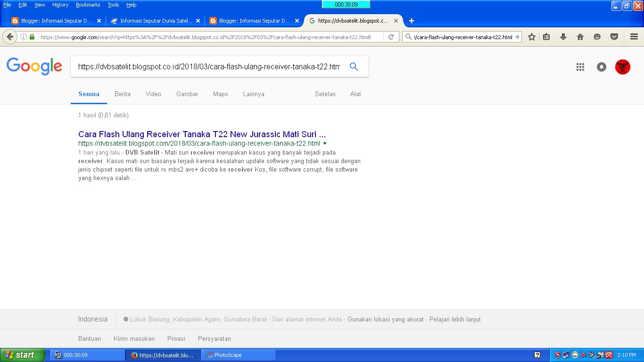Open the View menu

tap(40, 5)
